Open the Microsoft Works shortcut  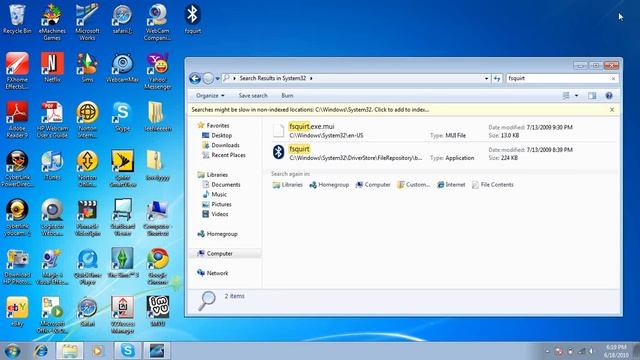[x=87, y=22]
